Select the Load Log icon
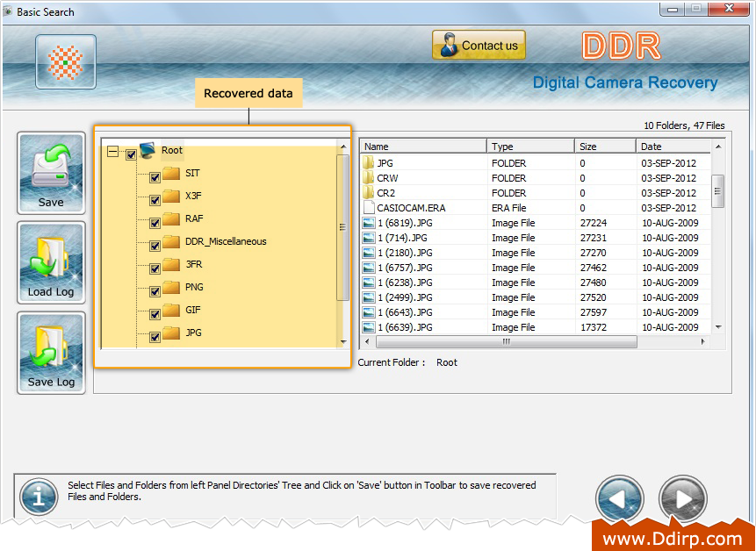 click(50, 262)
